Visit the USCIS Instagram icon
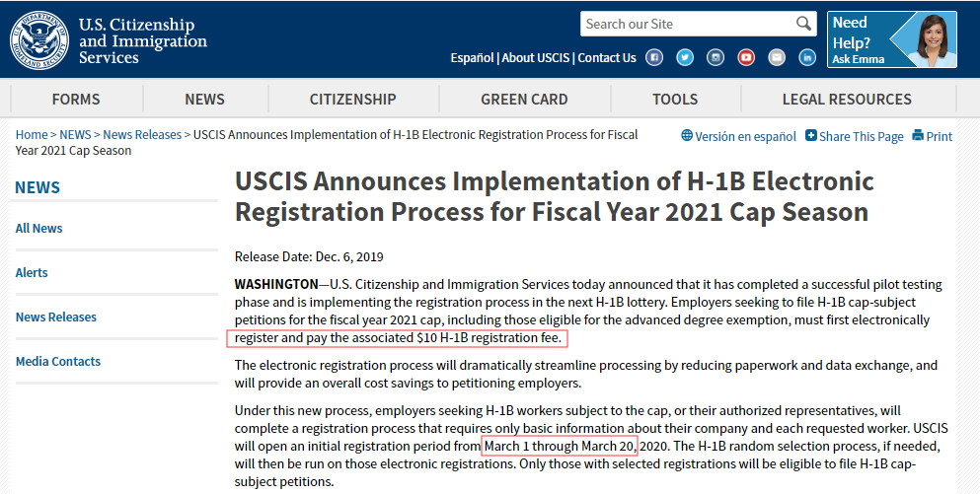980x494 pixels. [x=716, y=58]
